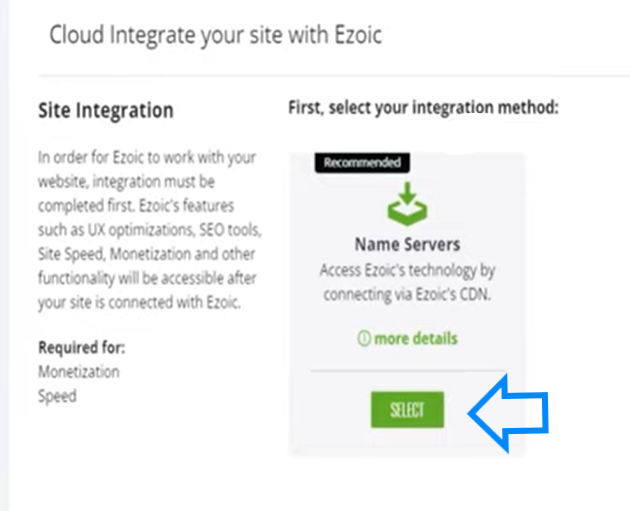Click the "Required for:" label
Screen dimensions: 630x511
coord(88,348)
